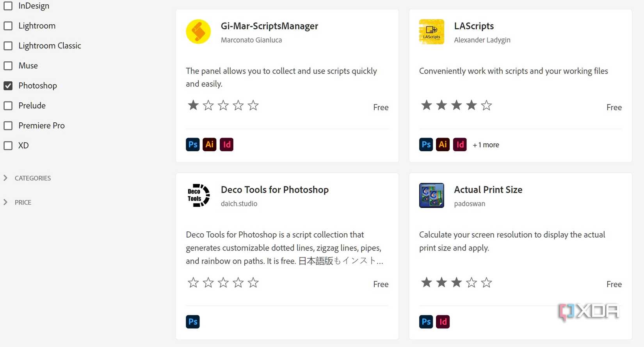Click the Actual Print Size thumbnail icon

pyautogui.click(x=431, y=195)
